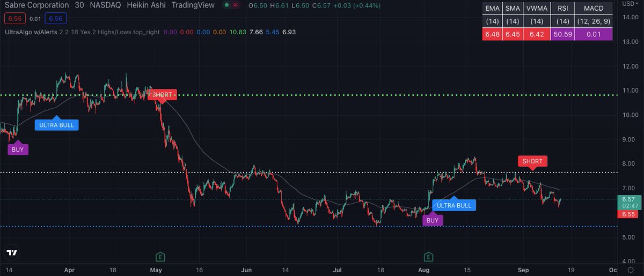Click the red 6.48 EMA value cell
Viewport: 644px width, 276px height.
click(491, 34)
